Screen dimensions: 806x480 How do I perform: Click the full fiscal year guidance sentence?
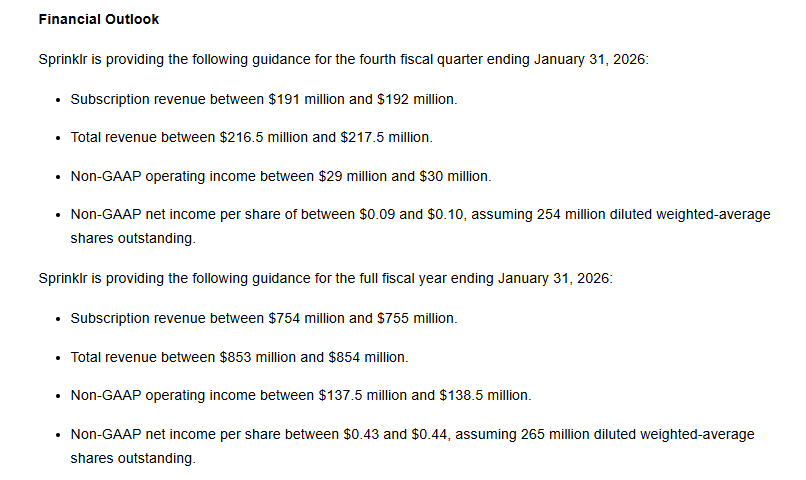(326, 279)
